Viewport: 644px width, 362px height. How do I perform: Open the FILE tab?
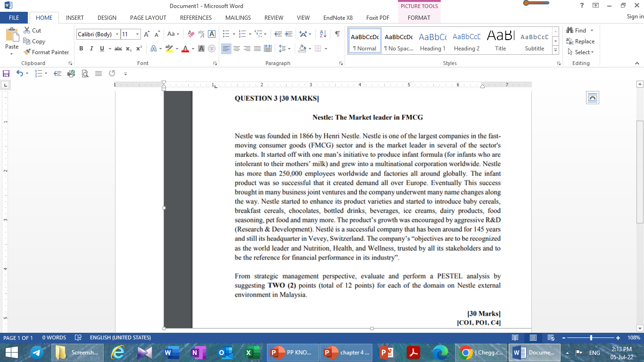pos(14,17)
